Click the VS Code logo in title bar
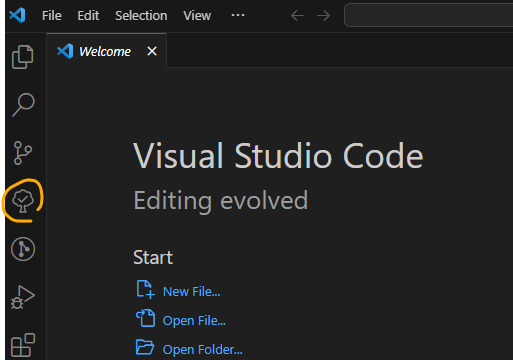 (17, 15)
